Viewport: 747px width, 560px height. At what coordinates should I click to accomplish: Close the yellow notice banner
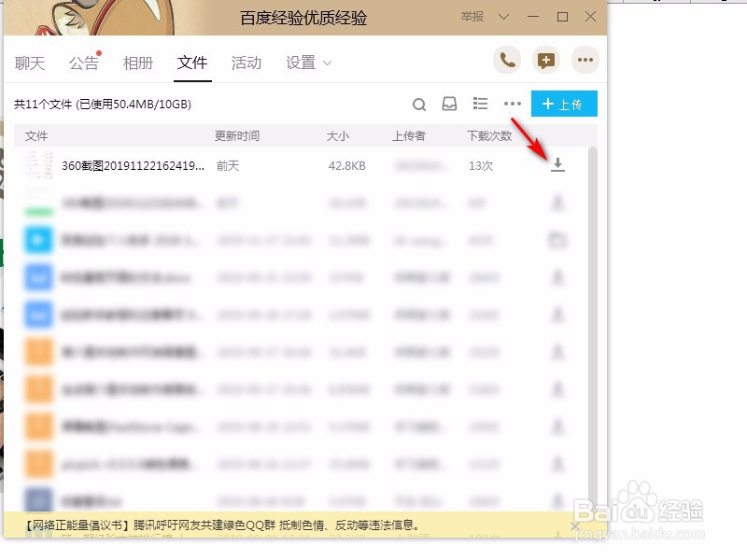coord(575,525)
